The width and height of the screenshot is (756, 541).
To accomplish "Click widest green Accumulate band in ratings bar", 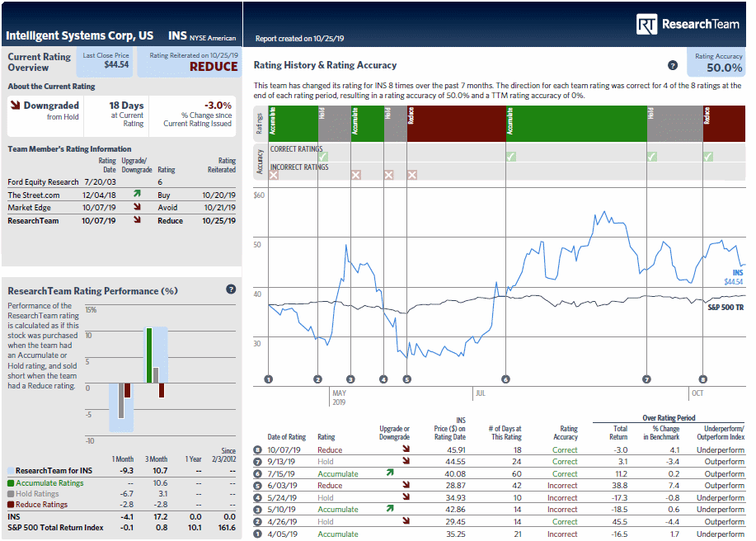I will pos(576,124).
